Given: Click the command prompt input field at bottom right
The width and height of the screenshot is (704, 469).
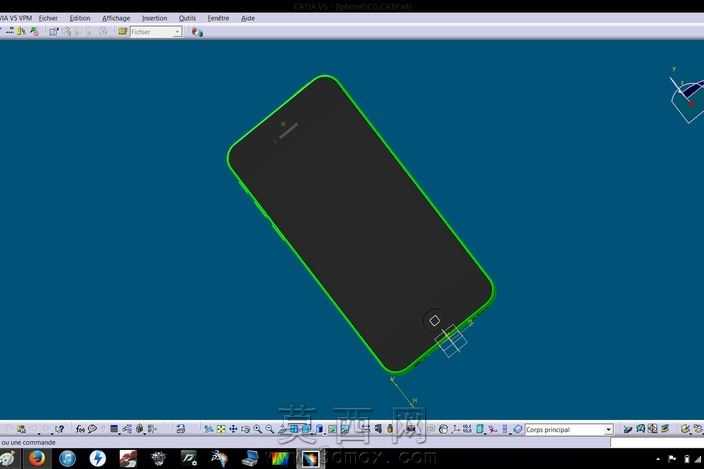Looking at the screenshot, I should click(657, 443).
